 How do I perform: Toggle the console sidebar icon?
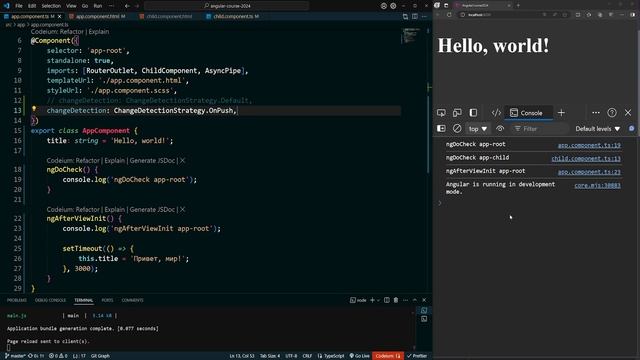(441, 129)
